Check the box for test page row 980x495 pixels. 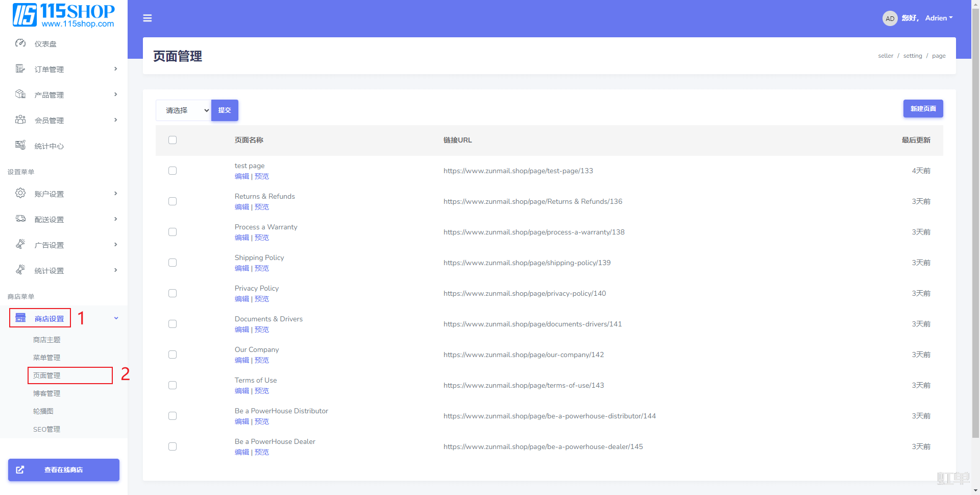(173, 171)
